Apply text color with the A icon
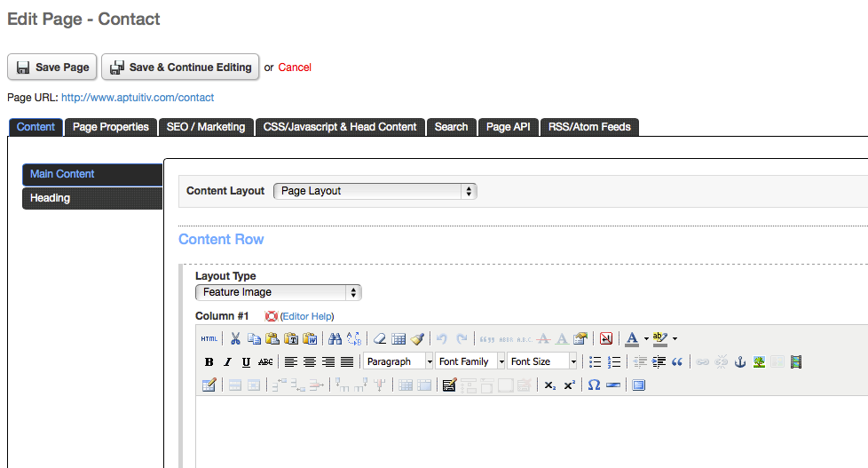This screenshot has width=868, height=468. pyautogui.click(x=632, y=338)
